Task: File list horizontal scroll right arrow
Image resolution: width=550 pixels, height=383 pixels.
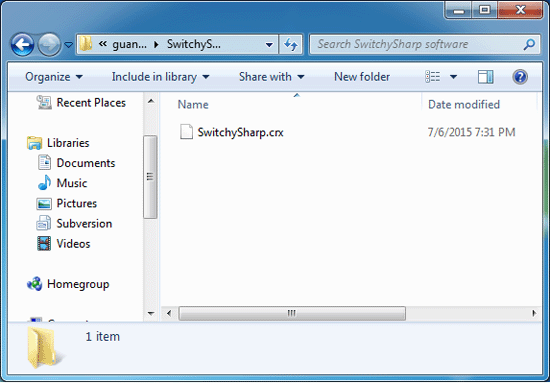Action: tap(534, 313)
